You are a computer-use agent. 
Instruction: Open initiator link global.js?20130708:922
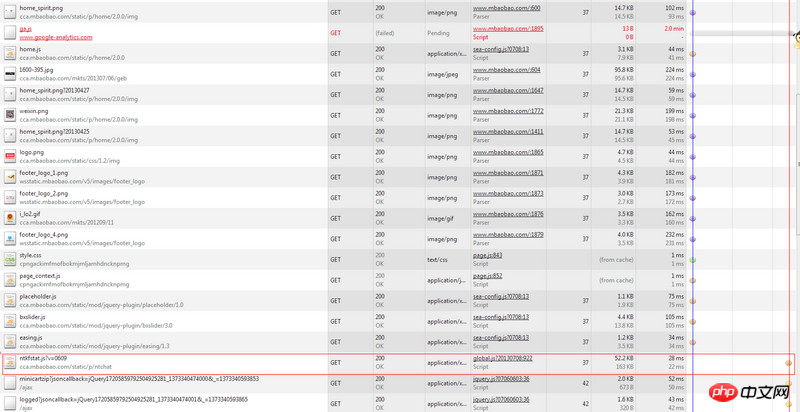(503, 358)
